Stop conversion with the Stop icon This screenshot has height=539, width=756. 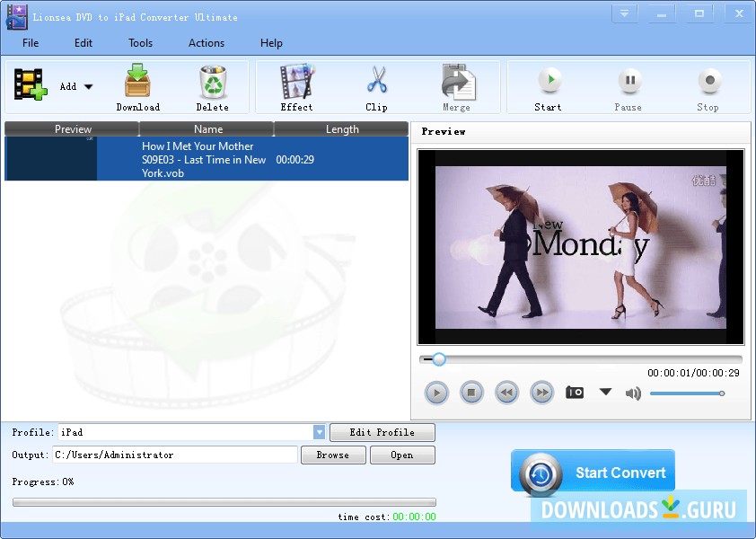click(x=708, y=81)
